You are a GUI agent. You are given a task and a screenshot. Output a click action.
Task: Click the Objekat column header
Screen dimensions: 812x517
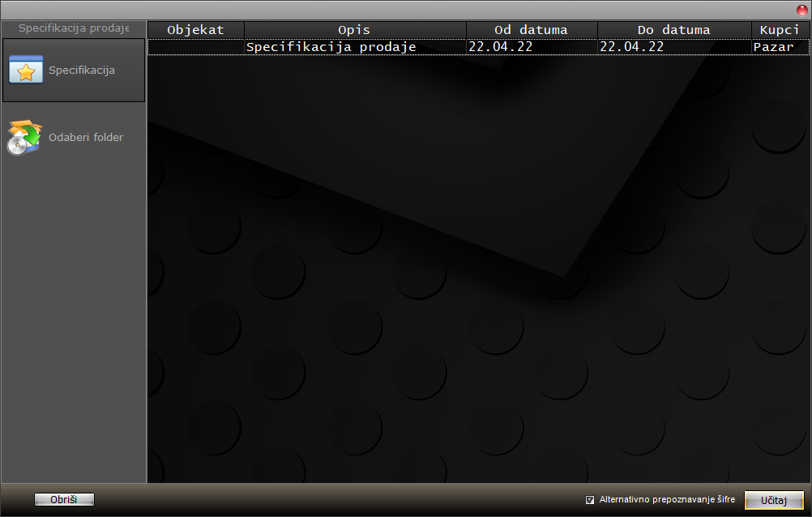(196, 30)
